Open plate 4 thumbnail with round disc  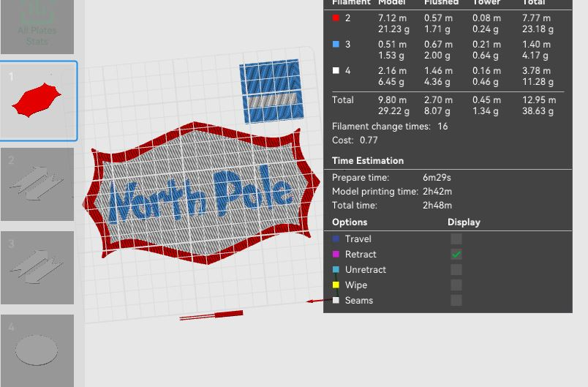click(37, 350)
